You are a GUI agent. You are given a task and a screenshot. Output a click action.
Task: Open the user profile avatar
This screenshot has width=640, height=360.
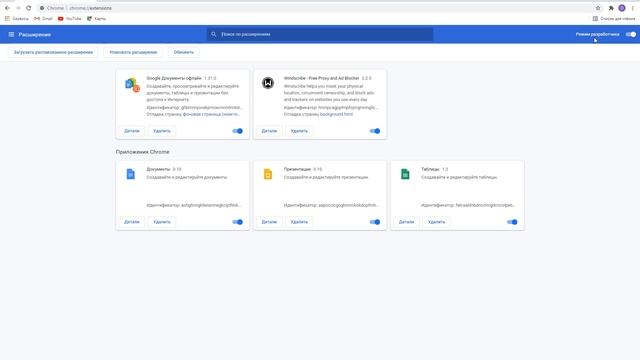coord(622,8)
